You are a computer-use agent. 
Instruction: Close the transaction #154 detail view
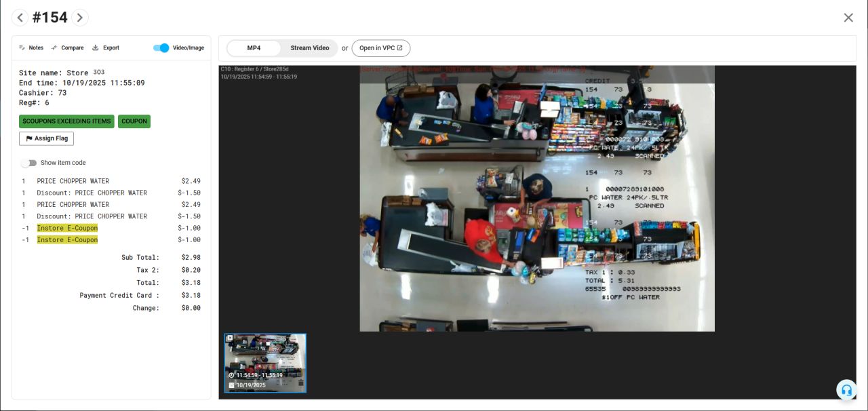(848, 18)
